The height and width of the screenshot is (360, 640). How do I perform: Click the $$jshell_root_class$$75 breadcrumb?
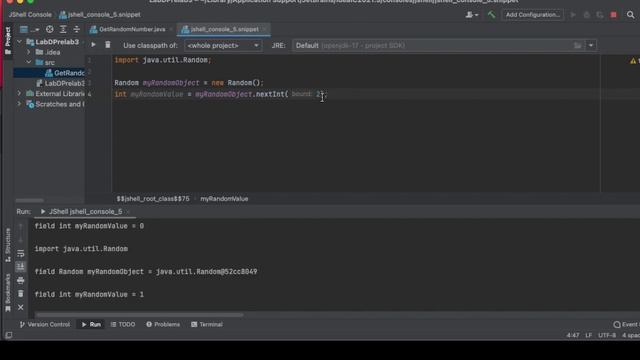point(153,199)
